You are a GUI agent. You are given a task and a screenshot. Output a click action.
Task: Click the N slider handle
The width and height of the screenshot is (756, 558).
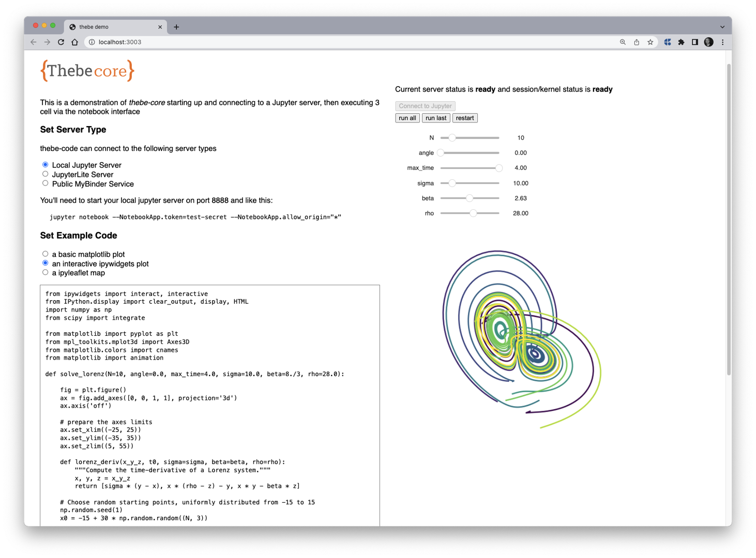click(452, 138)
